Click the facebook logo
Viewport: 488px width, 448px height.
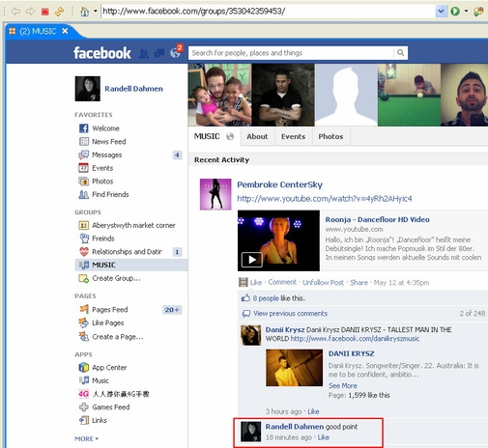102,53
